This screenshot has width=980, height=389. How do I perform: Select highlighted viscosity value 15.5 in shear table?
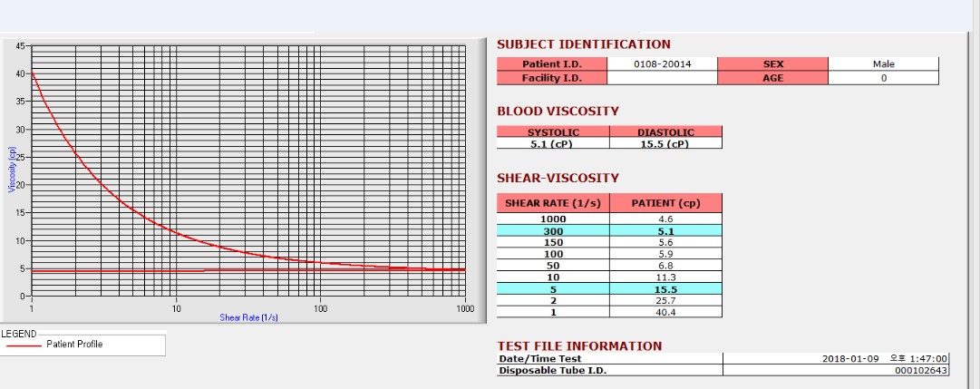(665, 289)
